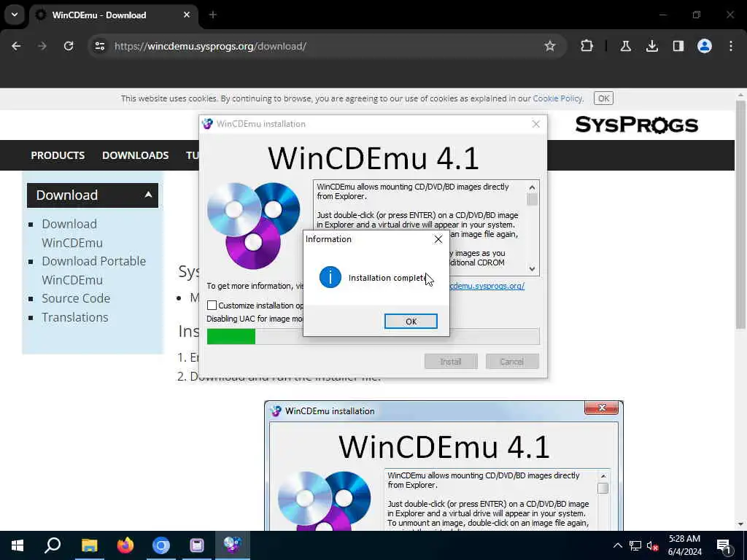Open the DOWNLOADS menu
The image size is (747, 560).
pyautogui.click(x=135, y=155)
